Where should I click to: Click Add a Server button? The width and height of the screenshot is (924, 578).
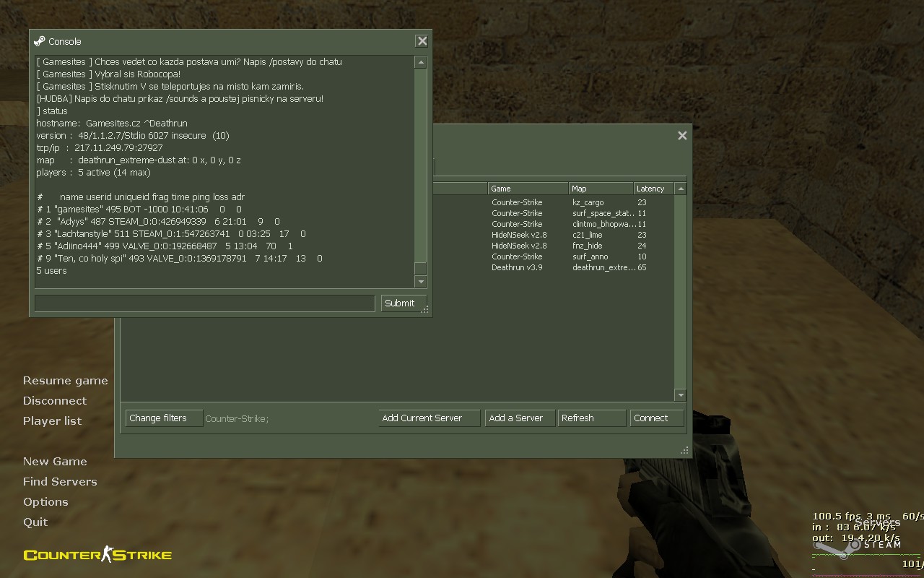[520, 418]
